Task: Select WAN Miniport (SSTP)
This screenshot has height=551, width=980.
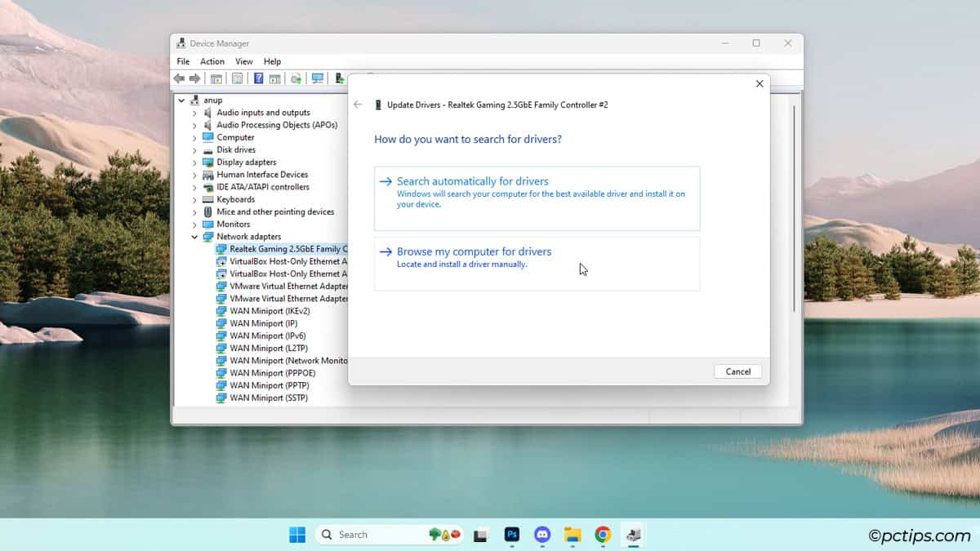Action: (x=269, y=398)
